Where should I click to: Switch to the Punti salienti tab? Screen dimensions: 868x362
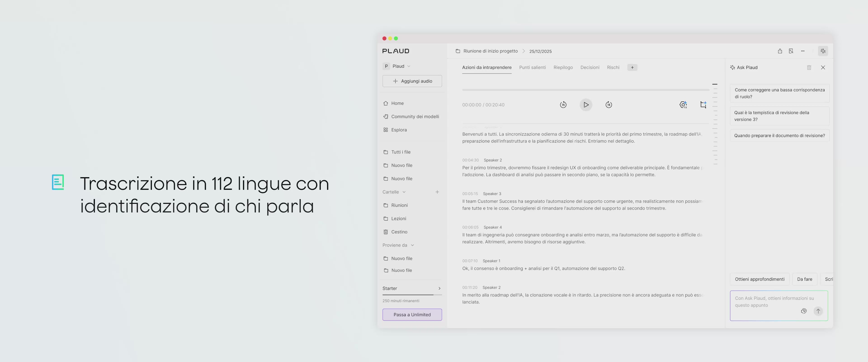coord(532,67)
